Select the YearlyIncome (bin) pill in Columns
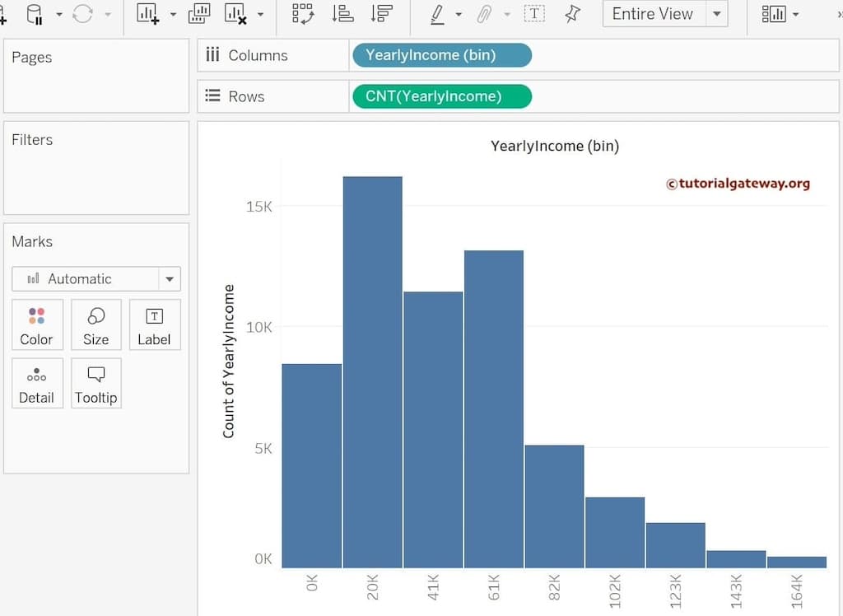Image resolution: width=843 pixels, height=616 pixels. [x=441, y=55]
